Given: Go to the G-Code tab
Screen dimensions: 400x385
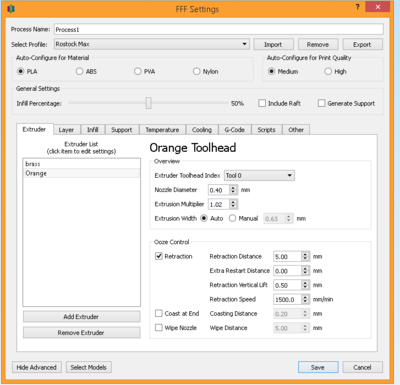Looking at the screenshot, I should (x=235, y=130).
